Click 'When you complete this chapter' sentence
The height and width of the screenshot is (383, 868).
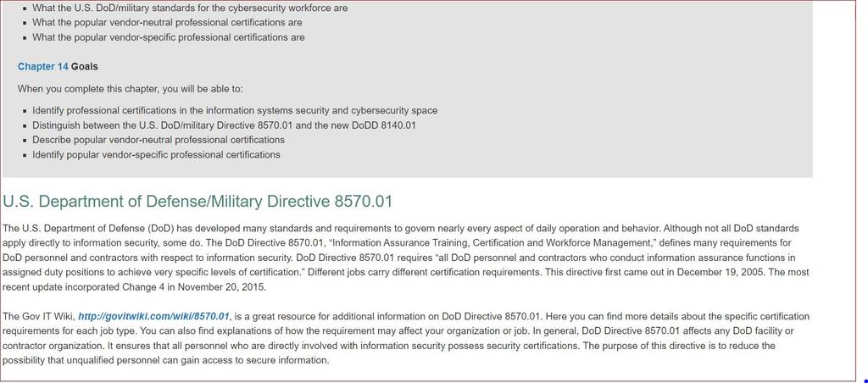[x=130, y=89]
